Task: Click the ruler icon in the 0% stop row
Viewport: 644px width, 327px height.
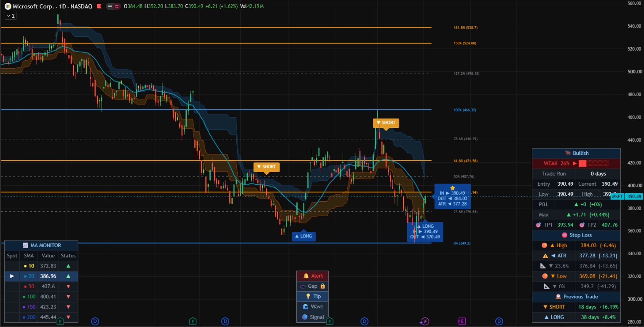Action: [547, 286]
